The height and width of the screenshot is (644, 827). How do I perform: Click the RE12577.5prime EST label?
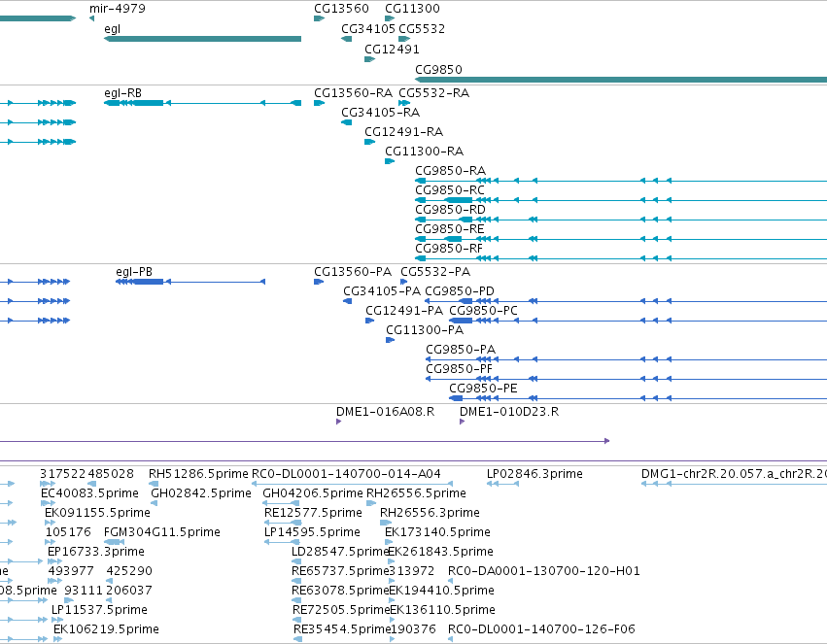pos(313,513)
